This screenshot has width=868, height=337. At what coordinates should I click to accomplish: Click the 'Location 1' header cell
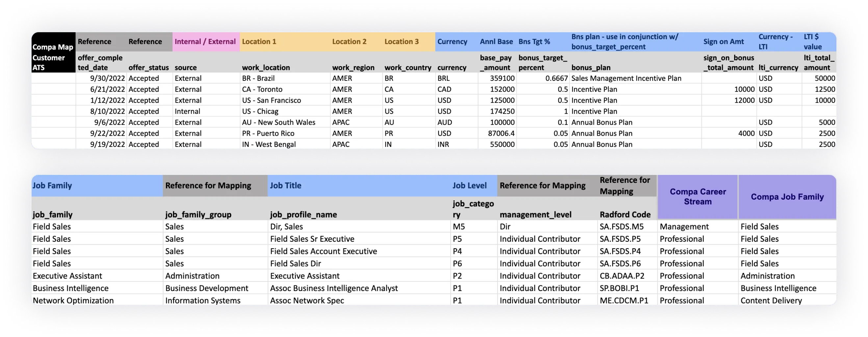[285, 42]
